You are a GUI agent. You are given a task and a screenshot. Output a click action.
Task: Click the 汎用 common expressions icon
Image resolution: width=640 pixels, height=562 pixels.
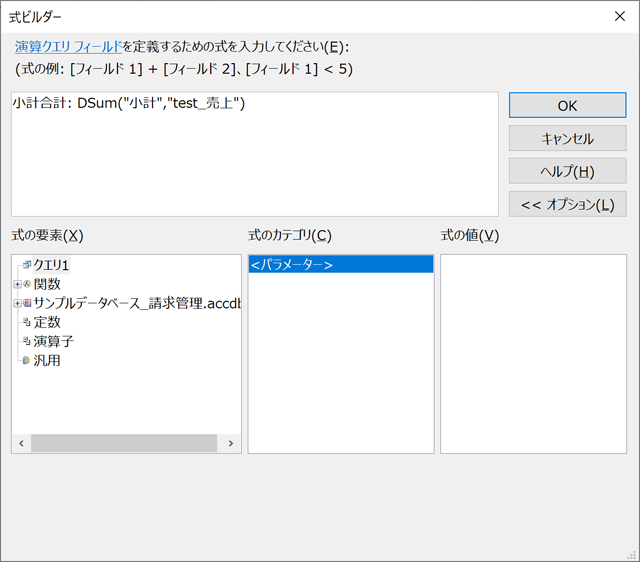(27, 360)
